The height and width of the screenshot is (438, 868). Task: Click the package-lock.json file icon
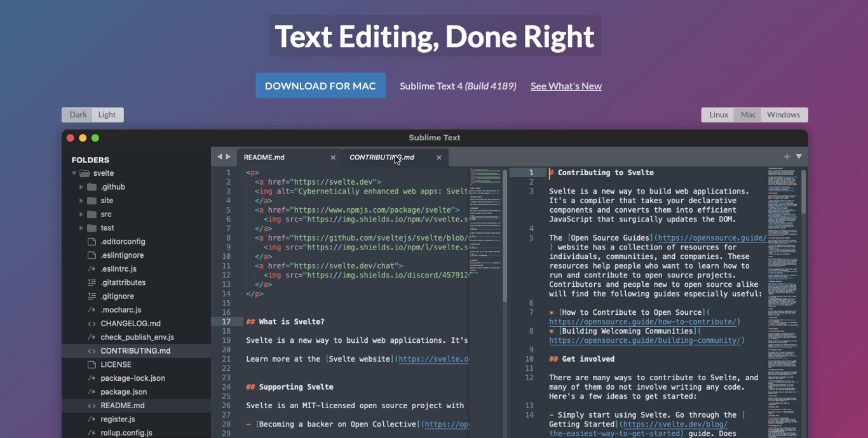[x=92, y=378]
